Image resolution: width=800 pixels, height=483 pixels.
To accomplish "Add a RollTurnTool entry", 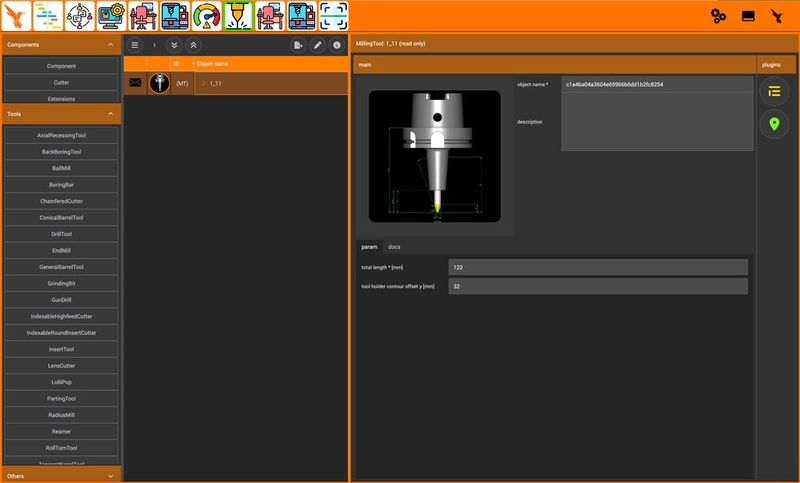I will click(x=61, y=448).
